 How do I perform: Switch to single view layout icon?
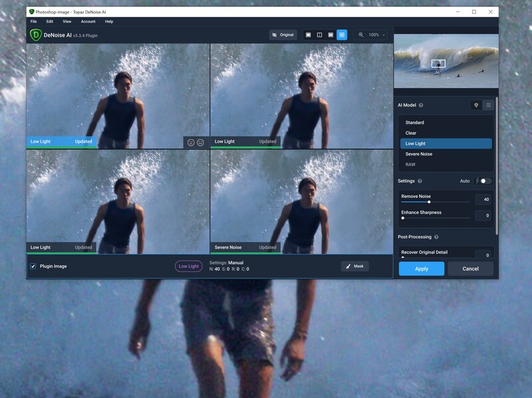(x=308, y=35)
